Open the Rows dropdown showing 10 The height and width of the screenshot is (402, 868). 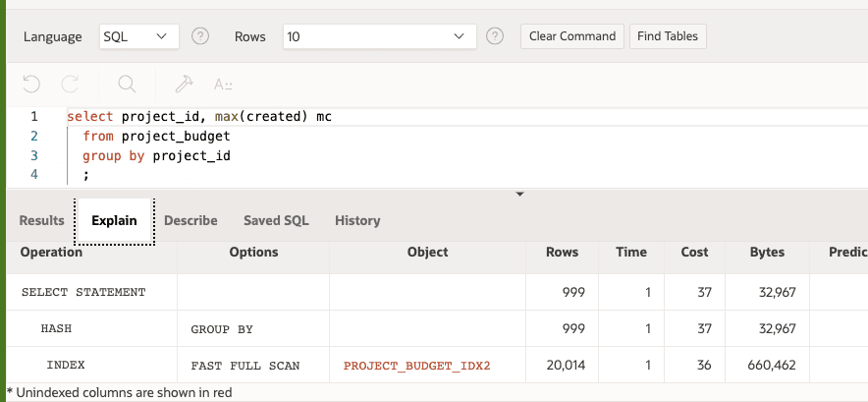coord(380,36)
